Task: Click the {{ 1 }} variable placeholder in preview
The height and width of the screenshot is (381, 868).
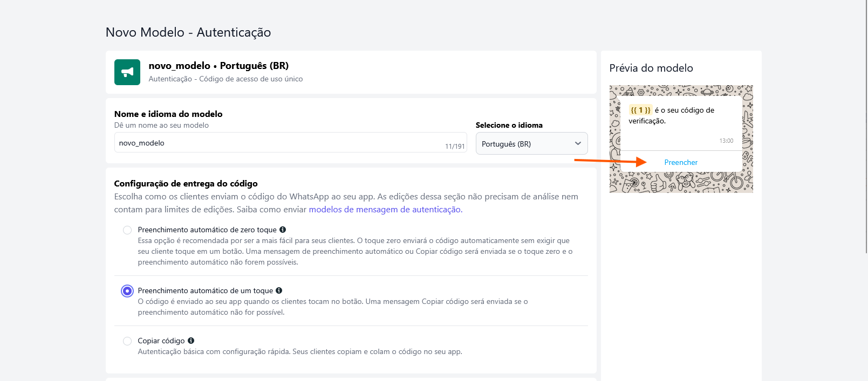Action: tap(640, 110)
